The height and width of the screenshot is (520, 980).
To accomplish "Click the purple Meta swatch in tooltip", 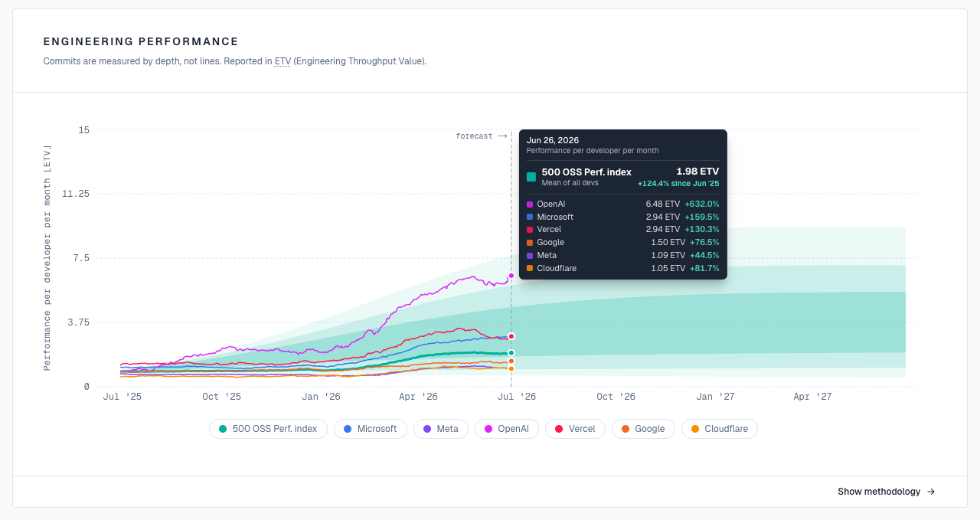I will 530,256.
